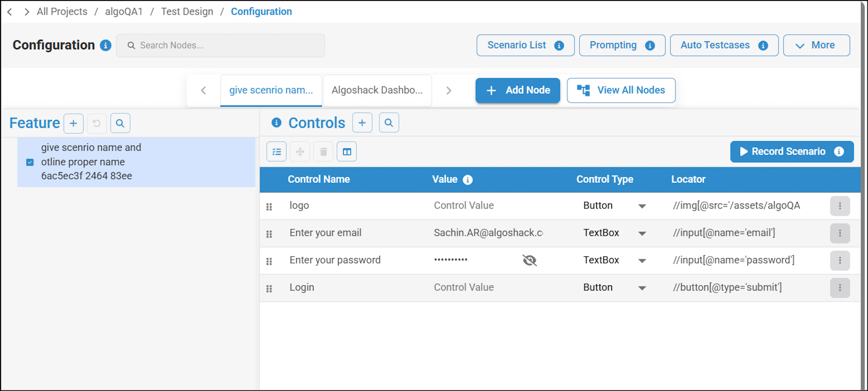
Task: Switch to the Algoshack Dashbo... tab
Action: [377, 90]
